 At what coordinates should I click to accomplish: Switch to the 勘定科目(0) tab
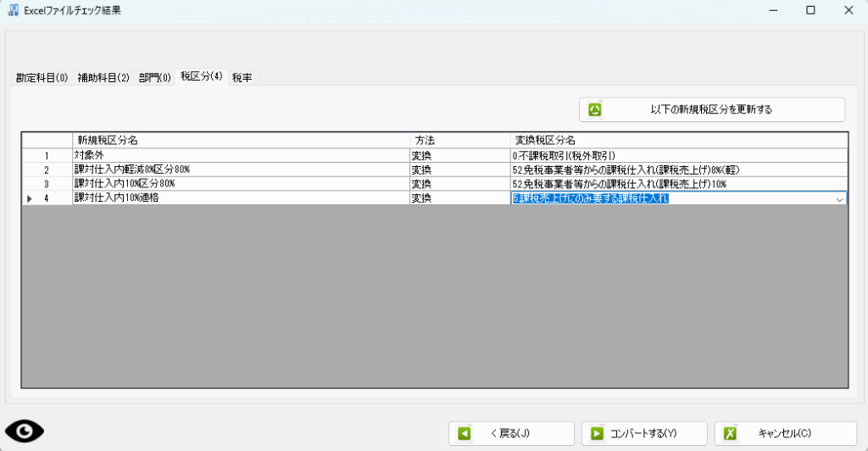click(x=42, y=78)
